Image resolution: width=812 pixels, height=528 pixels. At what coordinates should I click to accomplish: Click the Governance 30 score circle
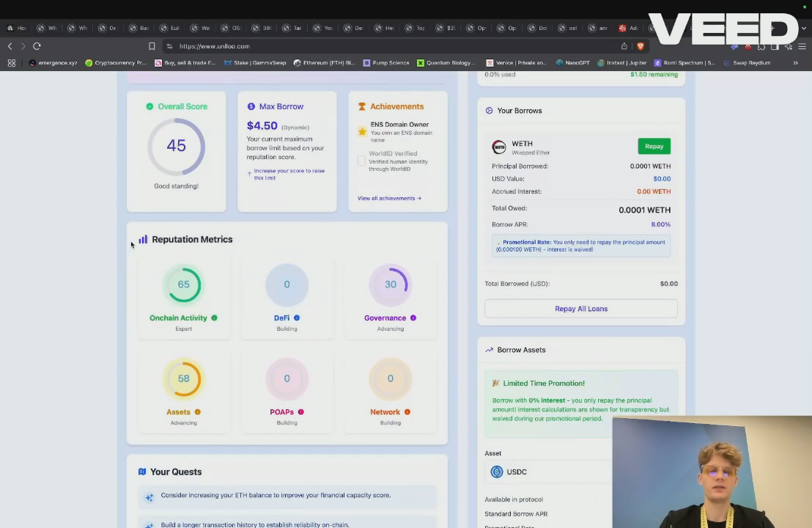coord(391,285)
